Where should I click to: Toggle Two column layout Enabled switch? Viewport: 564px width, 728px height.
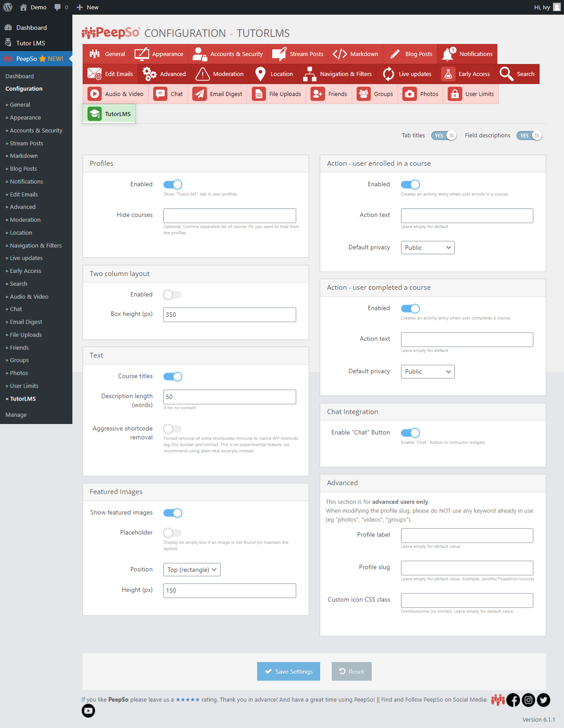point(173,295)
